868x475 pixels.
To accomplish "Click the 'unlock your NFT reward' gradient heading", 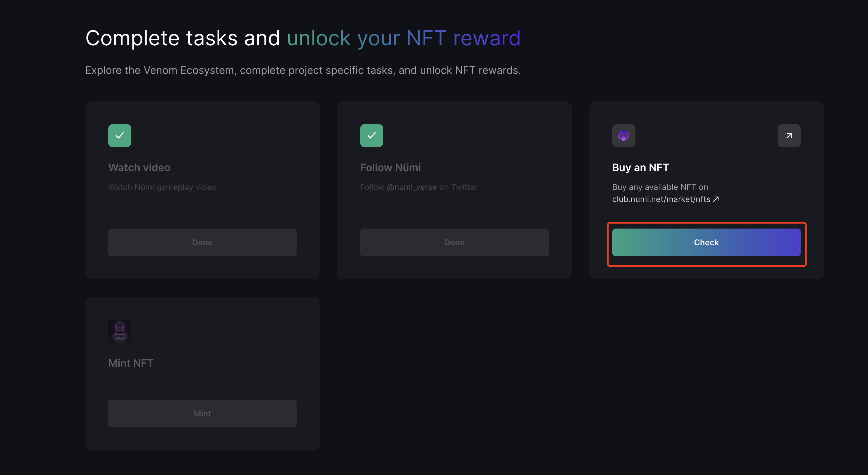I will pyautogui.click(x=403, y=38).
